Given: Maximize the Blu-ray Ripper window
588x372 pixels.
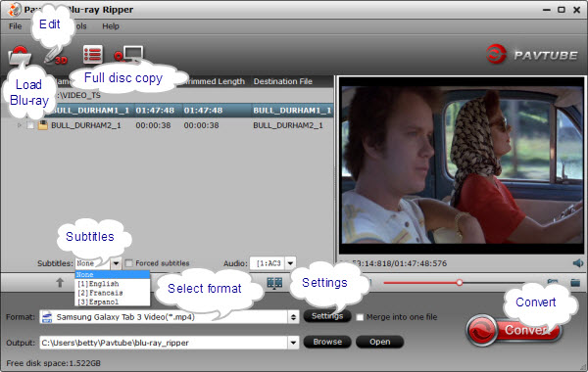Looking at the screenshot, I should click(562, 10).
